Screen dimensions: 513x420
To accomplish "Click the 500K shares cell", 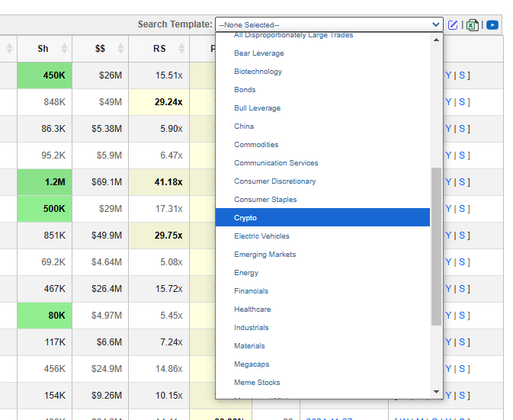I will coord(44,209).
